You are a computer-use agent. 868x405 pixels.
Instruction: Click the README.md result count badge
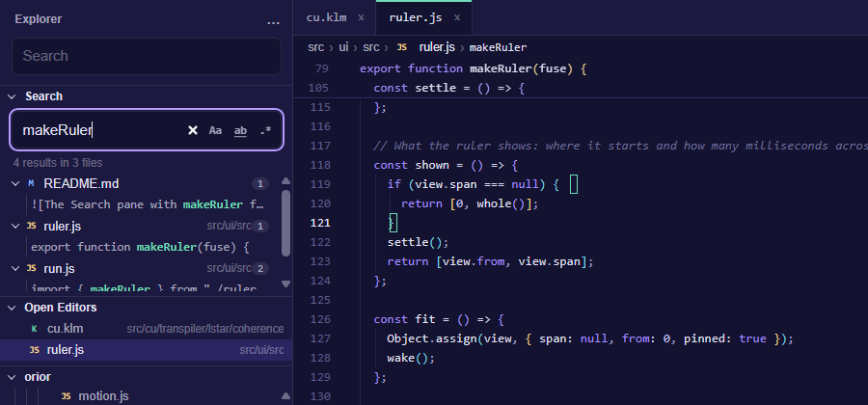tap(260, 183)
